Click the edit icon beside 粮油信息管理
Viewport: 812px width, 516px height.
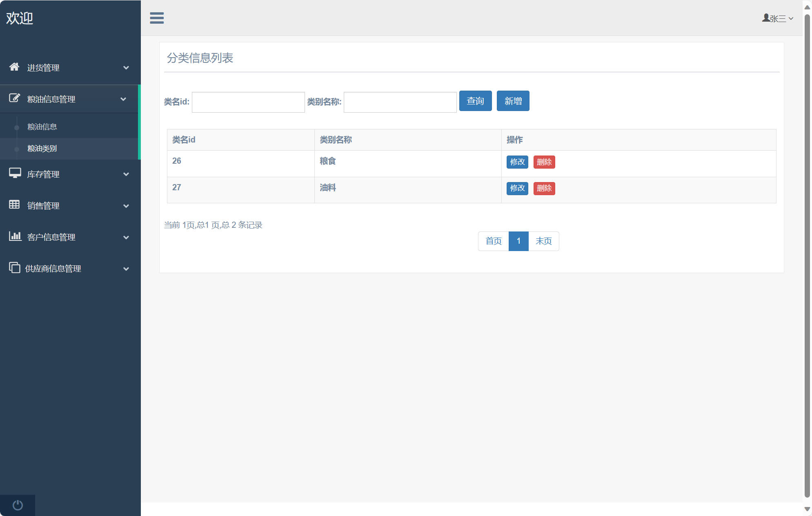tap(14, 98)
